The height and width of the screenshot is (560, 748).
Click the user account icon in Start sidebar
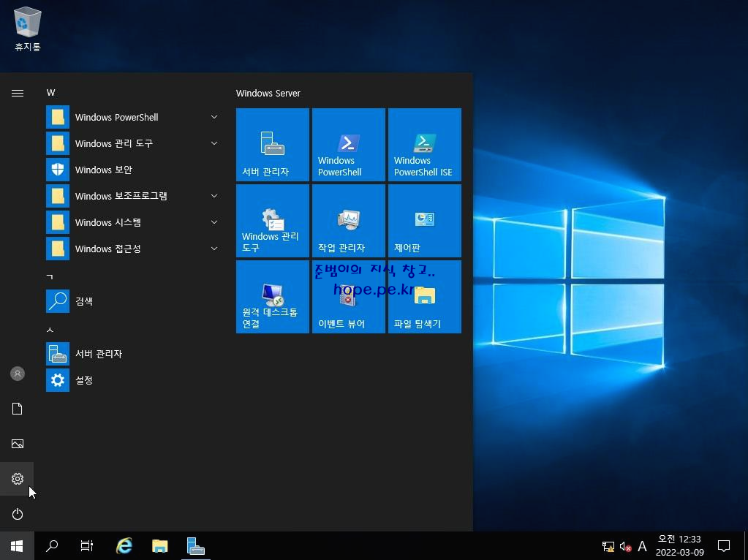17,374
